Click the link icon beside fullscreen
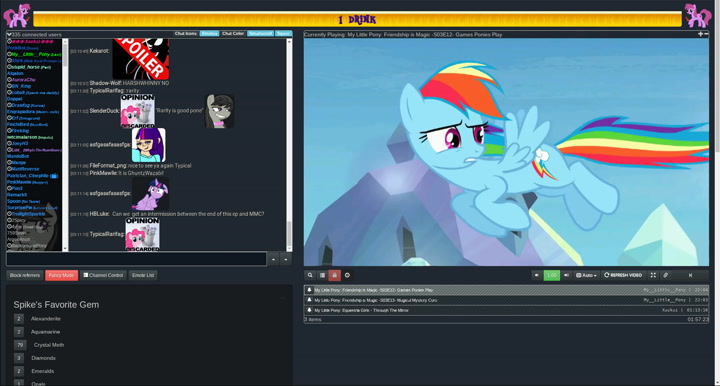The height and width of the screenshot is (386, 720). click(x=665, y=275)
